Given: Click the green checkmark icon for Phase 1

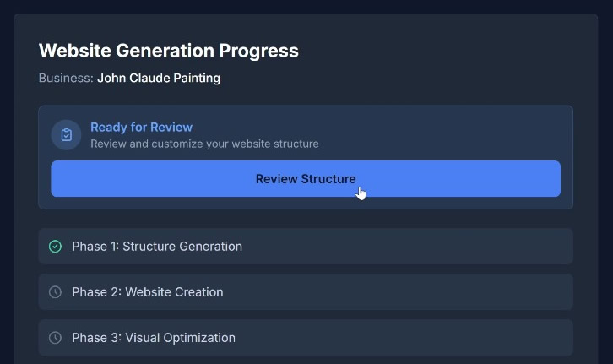Looking at the screenshot, I should coord(55,247).
